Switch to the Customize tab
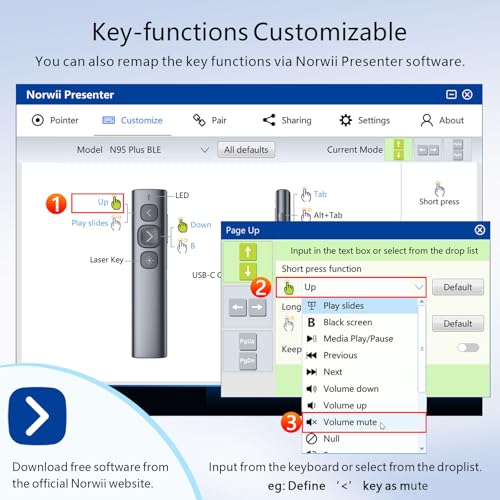 (x=132, y=120)
